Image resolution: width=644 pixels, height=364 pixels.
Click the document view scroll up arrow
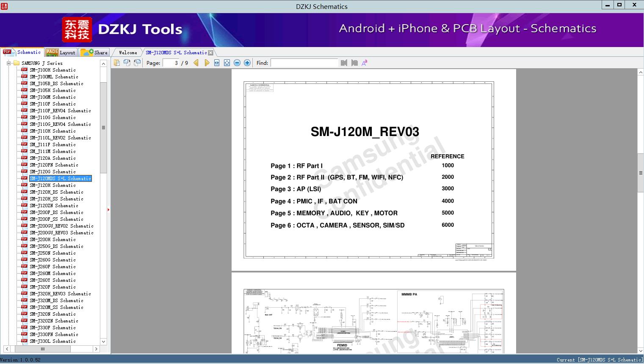click(x=641, y=72)
